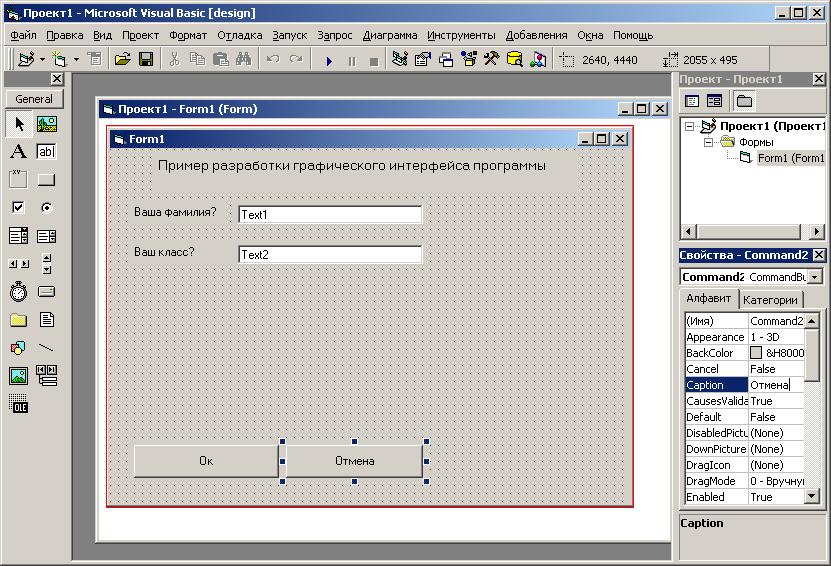Click the Text1 text box on the form

(330, 214)
